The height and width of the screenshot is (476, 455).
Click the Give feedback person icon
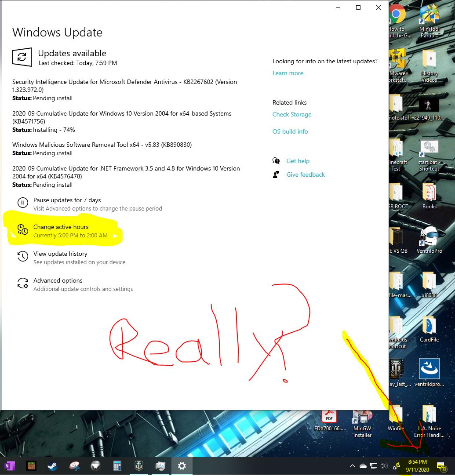[276, 174]
